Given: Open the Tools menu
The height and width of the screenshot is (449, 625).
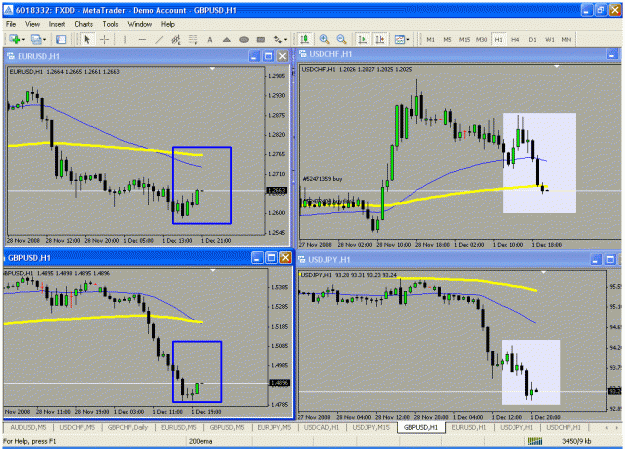Looking at the screenshot, I should point(110,24).
